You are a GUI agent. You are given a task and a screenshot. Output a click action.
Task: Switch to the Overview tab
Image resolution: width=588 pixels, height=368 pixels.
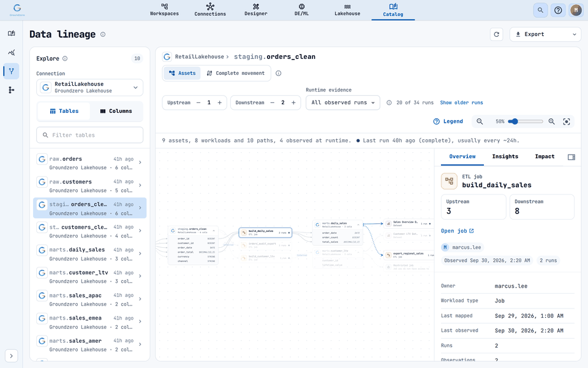tap(462, 156)
